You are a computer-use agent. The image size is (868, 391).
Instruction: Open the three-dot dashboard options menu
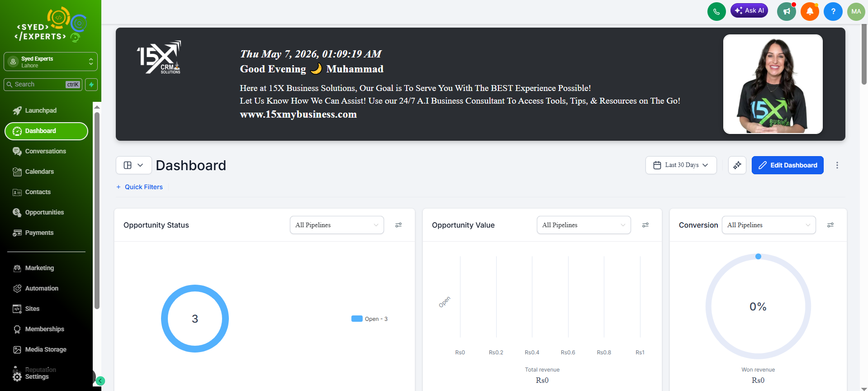[x=837, y=165]
